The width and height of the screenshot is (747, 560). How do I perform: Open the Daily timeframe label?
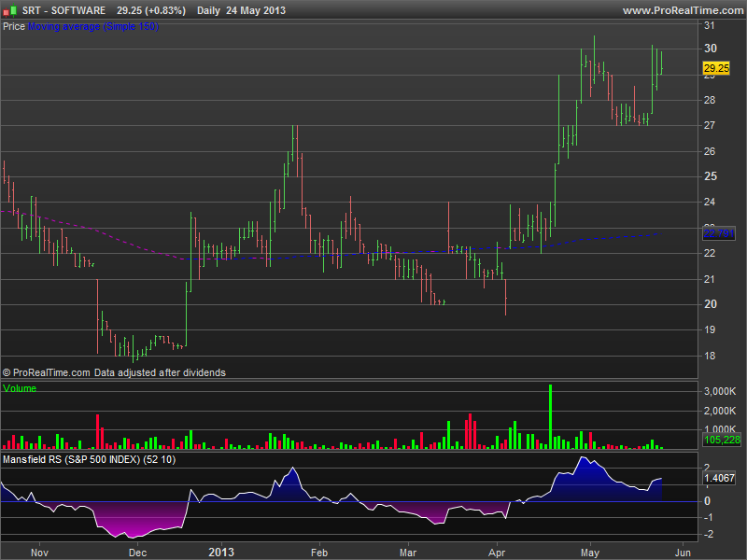210,10
